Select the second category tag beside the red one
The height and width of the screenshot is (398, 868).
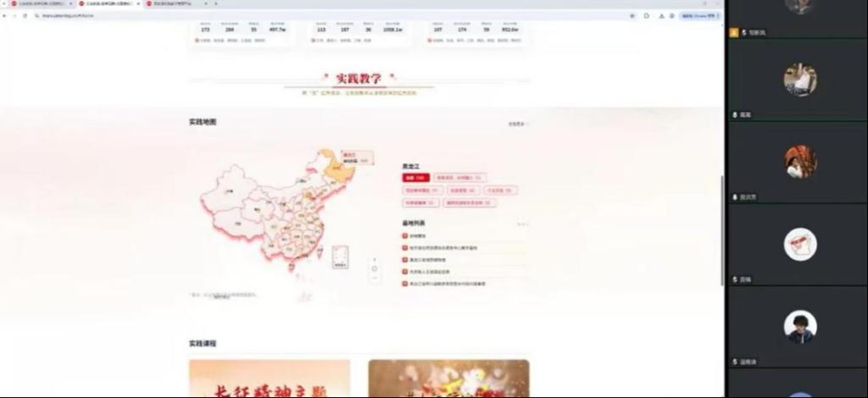[x=459, y=178]
